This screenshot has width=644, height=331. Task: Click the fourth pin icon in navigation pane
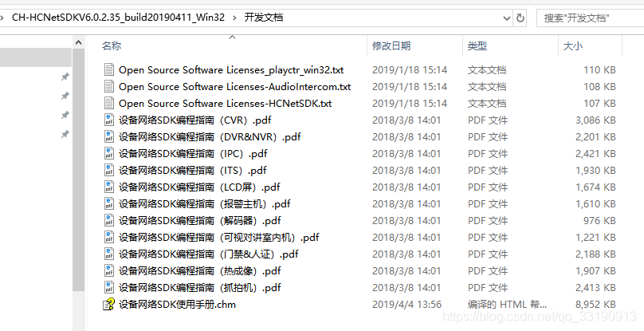[x=65, y=134]
